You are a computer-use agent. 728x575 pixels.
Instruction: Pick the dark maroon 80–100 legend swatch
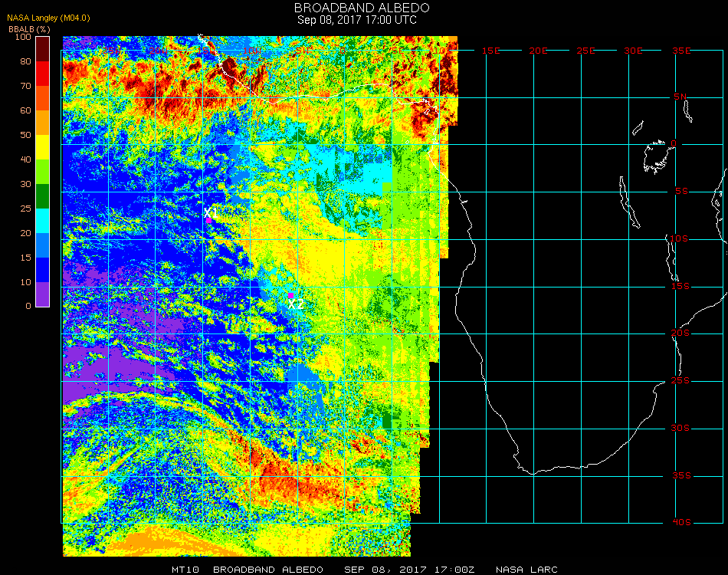point(43,49)
